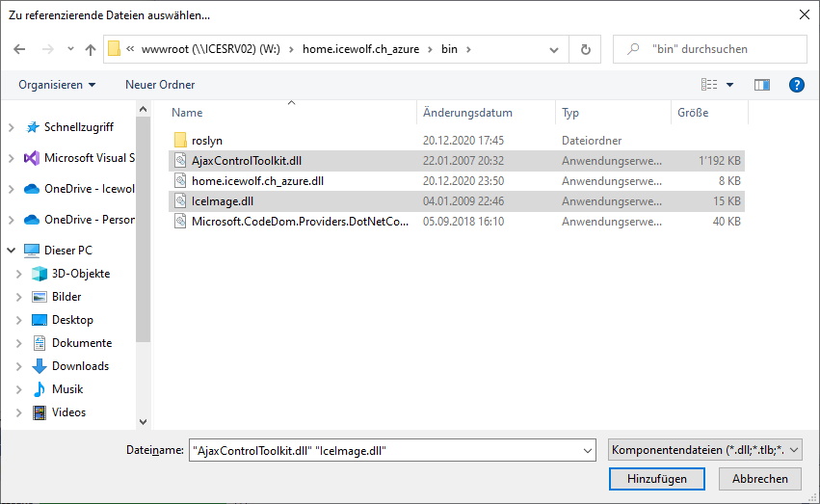820x504 pixels.
Task: Select Microsoft.CodeDom.Providers file icon
Action: pos(180,222)
